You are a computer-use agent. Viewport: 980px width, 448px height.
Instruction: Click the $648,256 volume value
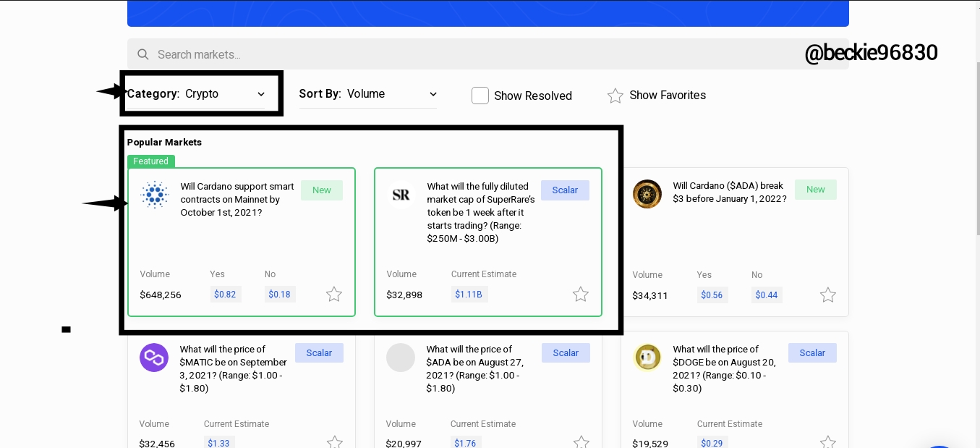click(161, 295)
